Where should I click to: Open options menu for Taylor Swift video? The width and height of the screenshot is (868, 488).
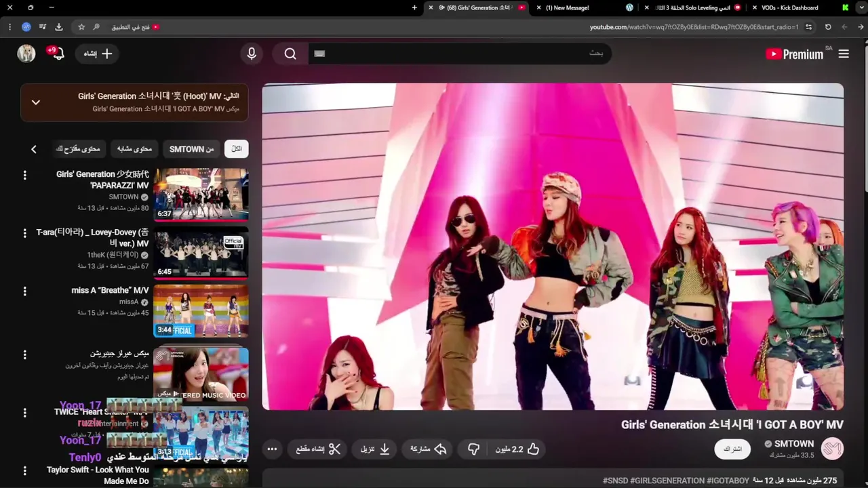point(25,470)
